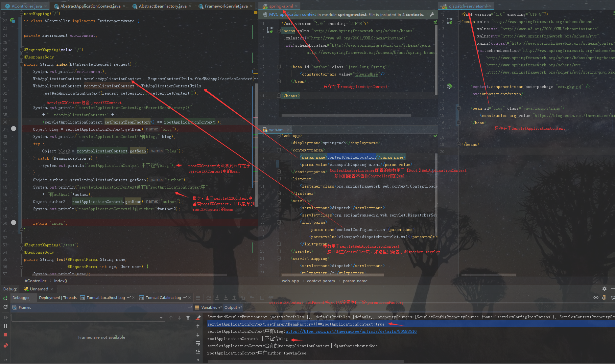Expand more debug toolbar actions chevron
This screenshot has height=364, width=615.
tap(6, 360)
